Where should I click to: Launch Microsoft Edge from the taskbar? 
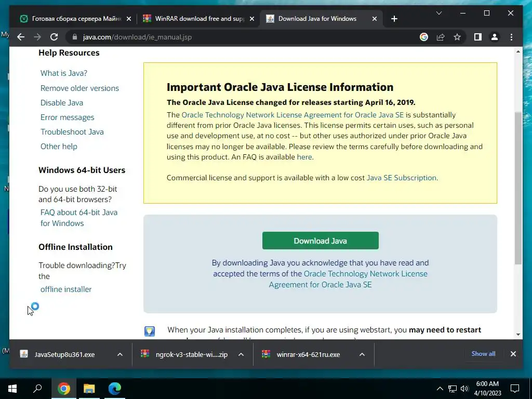[x=115, y=389]
